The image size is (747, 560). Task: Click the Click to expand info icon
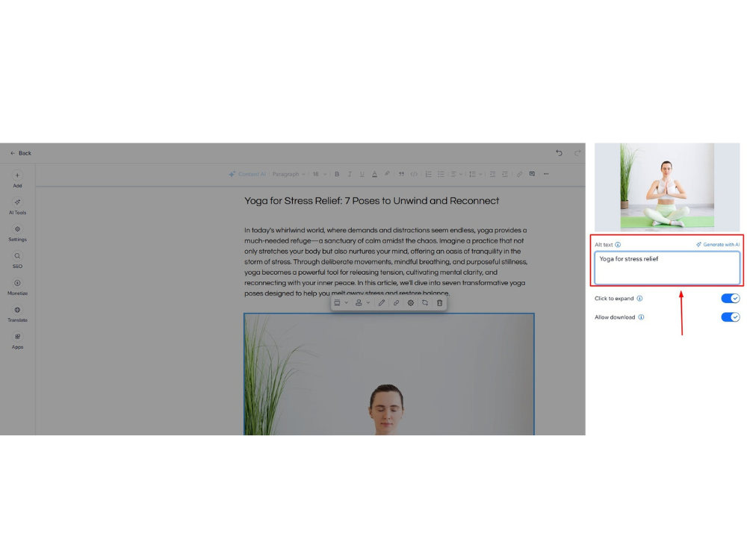pyautogui.click(x=640, y=299)
